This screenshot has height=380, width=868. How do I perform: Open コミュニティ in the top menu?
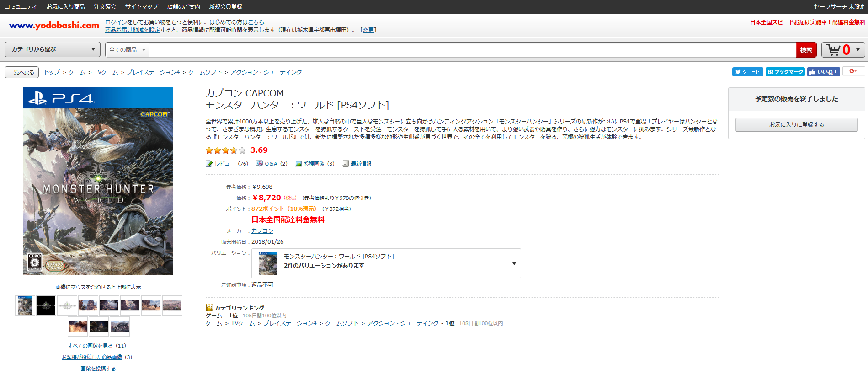(x=21, y=7)
